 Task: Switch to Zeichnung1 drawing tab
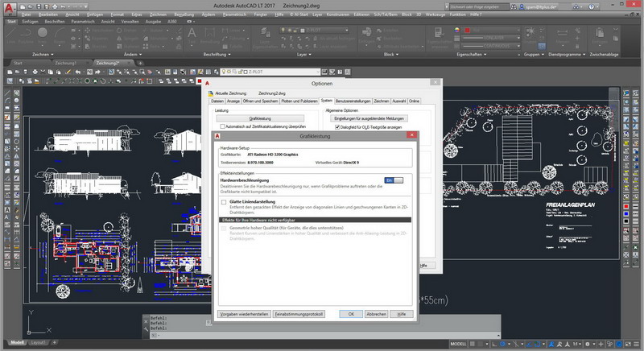(66, 64)
